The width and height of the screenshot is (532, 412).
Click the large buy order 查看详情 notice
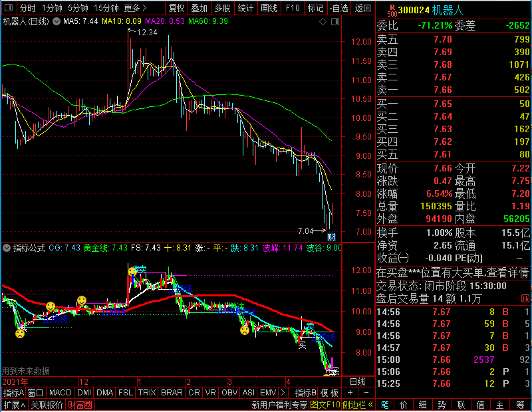click(x=453, y=272)
